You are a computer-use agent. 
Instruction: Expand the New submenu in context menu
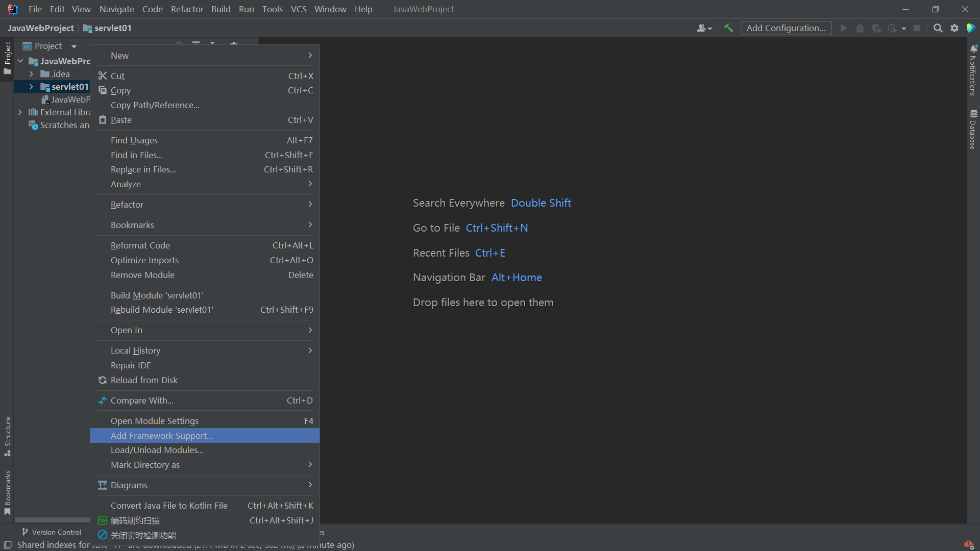click(x=205, y=55)
